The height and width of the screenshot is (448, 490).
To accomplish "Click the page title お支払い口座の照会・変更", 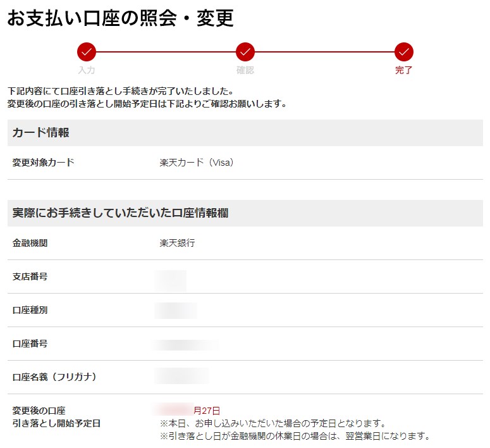I will point(120,18).
